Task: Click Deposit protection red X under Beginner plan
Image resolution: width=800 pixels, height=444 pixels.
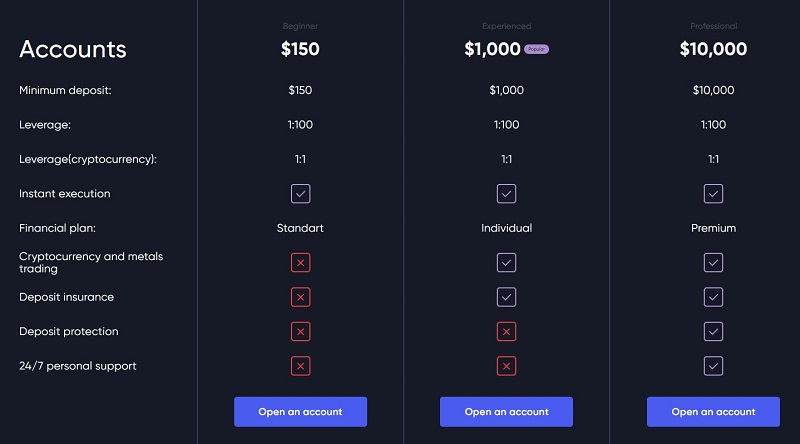Action: point(301,332)
